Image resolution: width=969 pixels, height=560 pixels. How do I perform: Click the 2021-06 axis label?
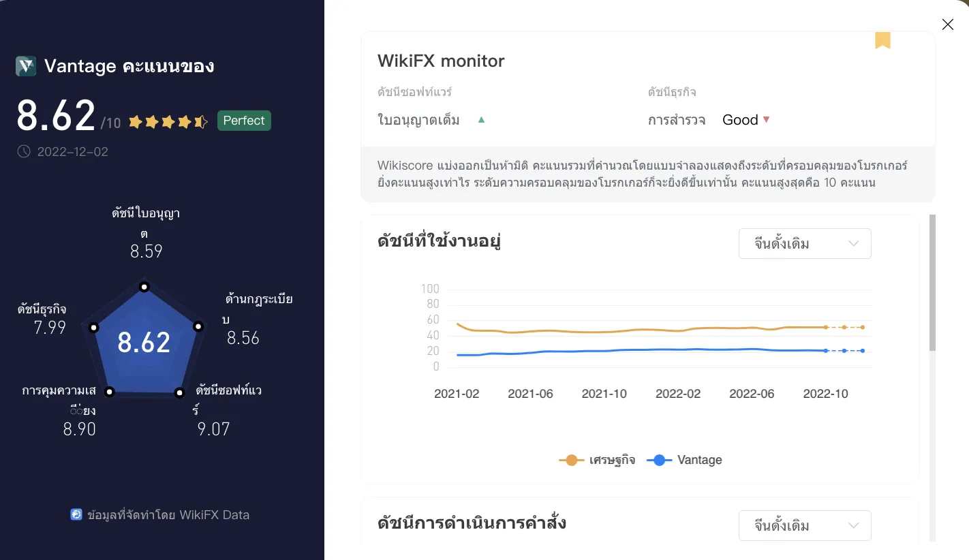click(x=531, y=394)
